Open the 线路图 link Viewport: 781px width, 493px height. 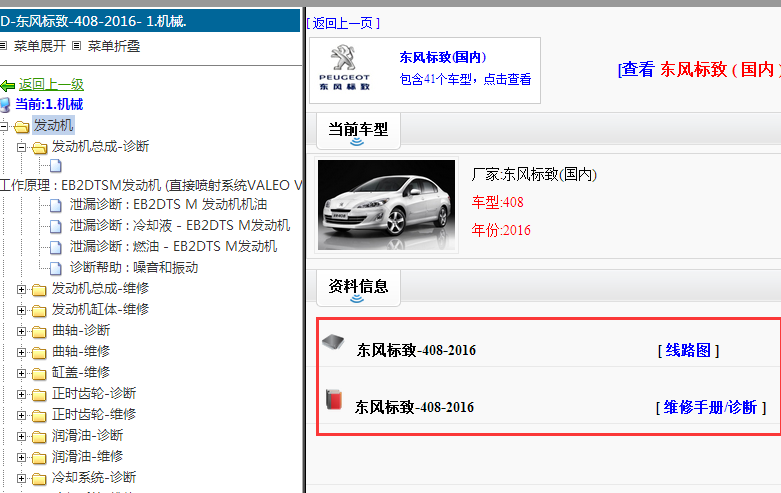[688, 351]
